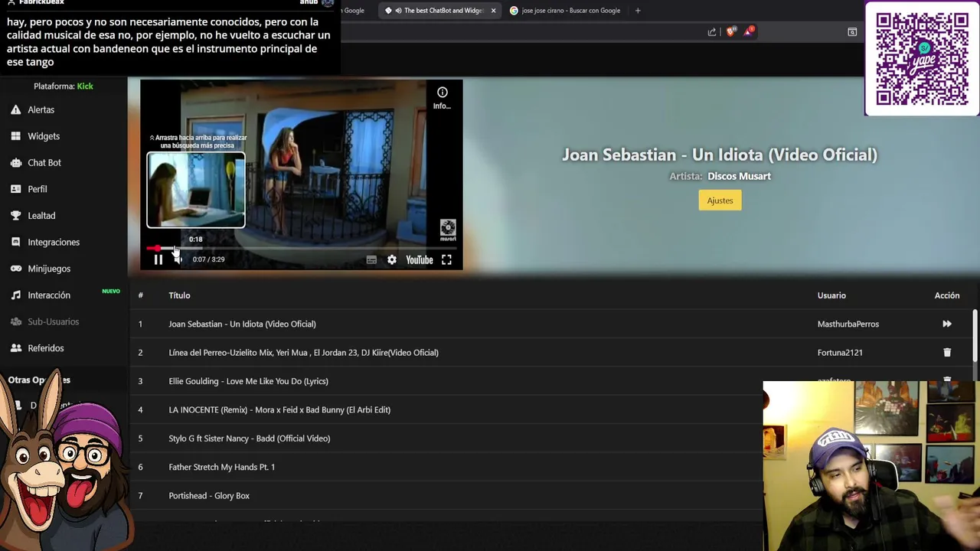Toggle subtitles in the video player
This screenshot has width=980, height=551.
tap(371, 260)
